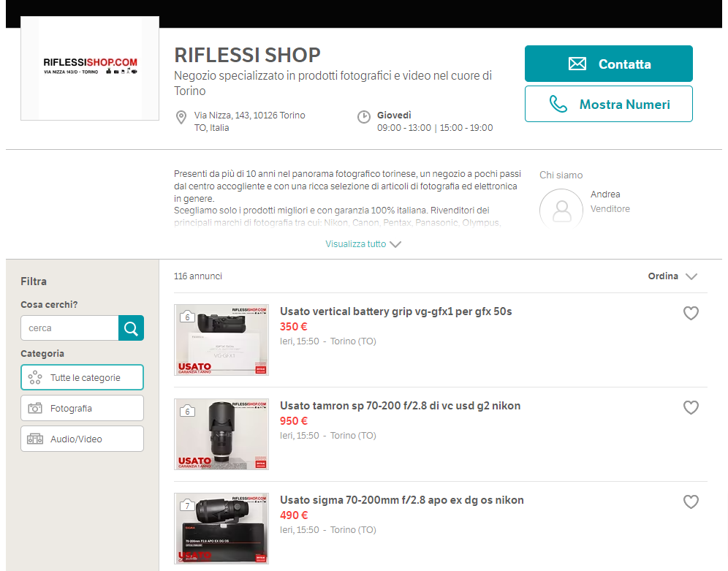Filter by Fotografia category
728x571 pixels.
coord(82,408)
